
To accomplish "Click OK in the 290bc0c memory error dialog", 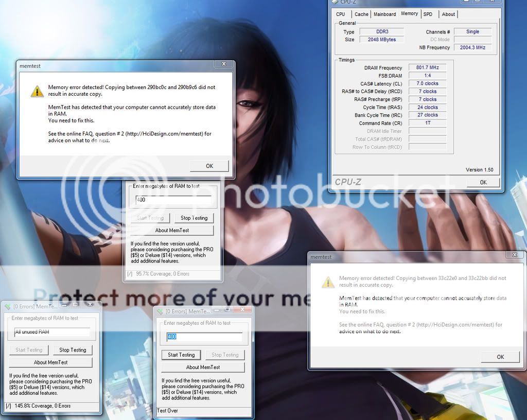I will click(209, 166).
